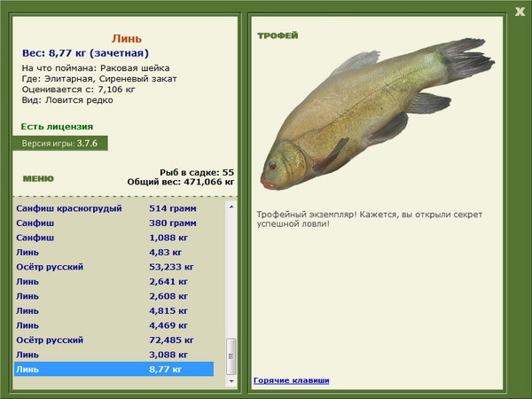The height and width of the screenshot is (399, 532).
Task: Click the Оценивается с: 7,106 кг line
Action: 78,90
